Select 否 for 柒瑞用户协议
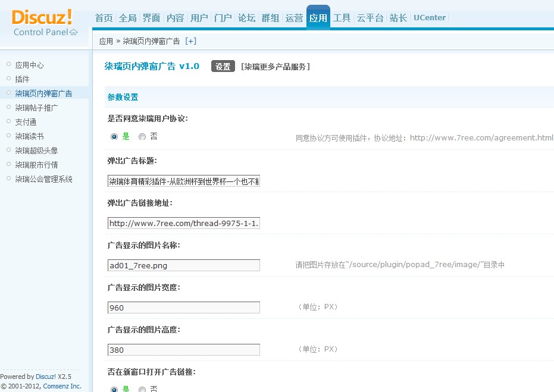The width and height of the screenshot is (554, 392). point(142,137)
